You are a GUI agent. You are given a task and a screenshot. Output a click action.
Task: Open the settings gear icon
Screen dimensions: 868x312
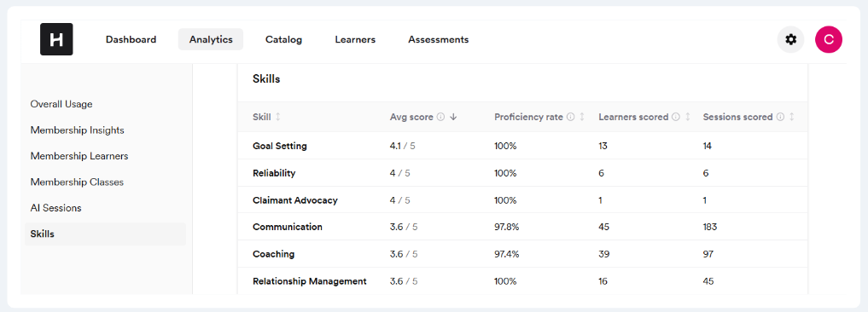click(790, 40)
